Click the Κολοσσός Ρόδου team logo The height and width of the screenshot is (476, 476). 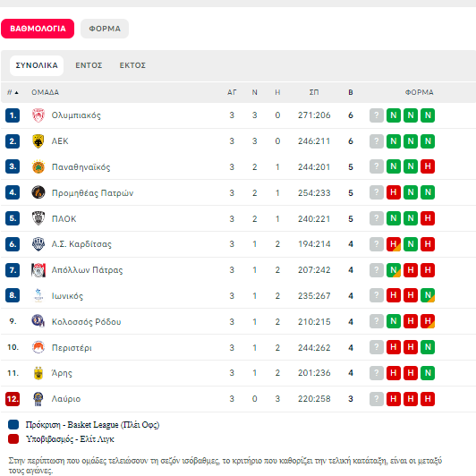click(38, 321)
